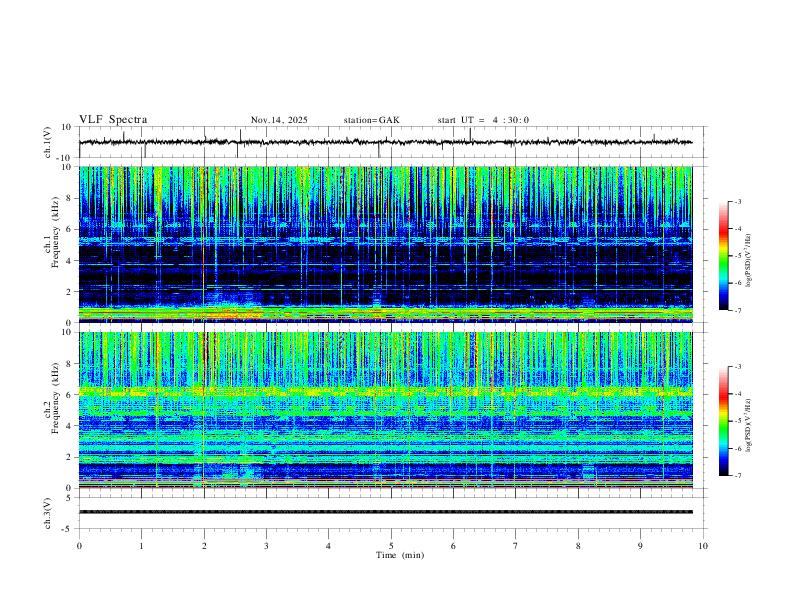The image size is (792, 612).
Task: Click the ch.2 Frequency (kHz) axis label
Action: (x=52, y=398)
